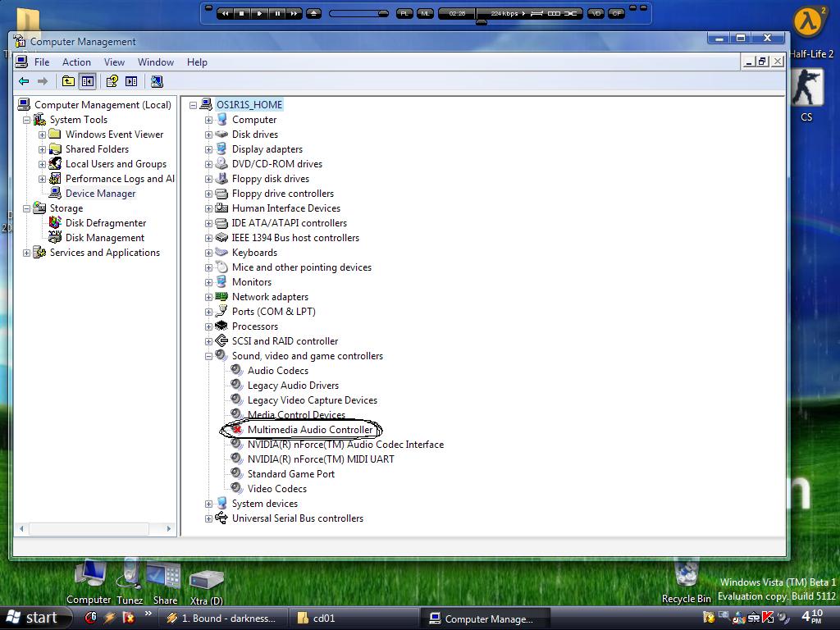Click the Back arrow in the toolbar
Image resolution: width=840 pixels, height=630 pixels.
click(24, 81)
